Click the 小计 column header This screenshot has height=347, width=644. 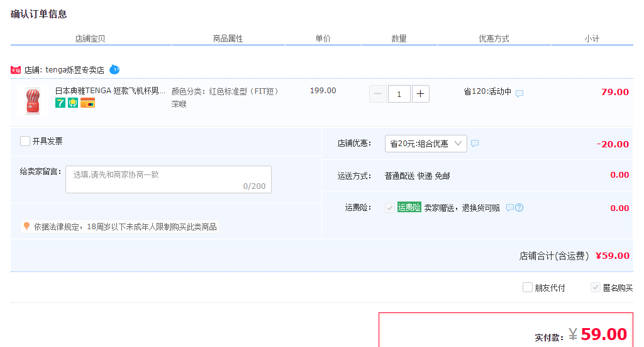592,38
